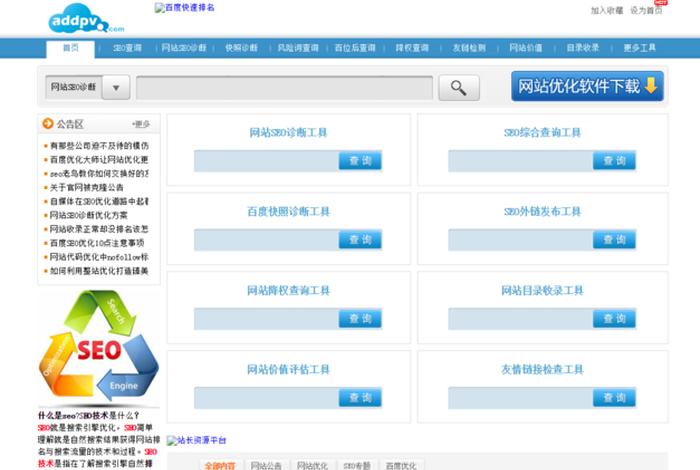Click the 网站SEO诊断工具 heading link
This screenshot has height=470, width=700.
[288, 133]
